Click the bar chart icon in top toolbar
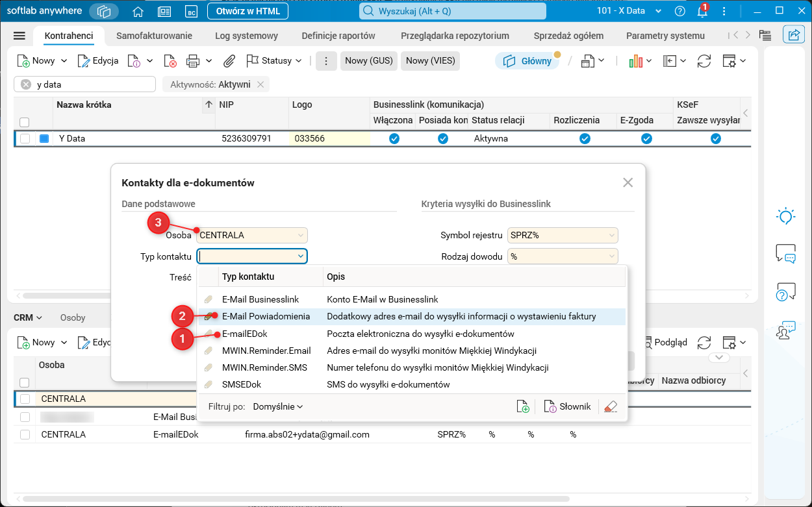812x507 pixels. (635, 61)
